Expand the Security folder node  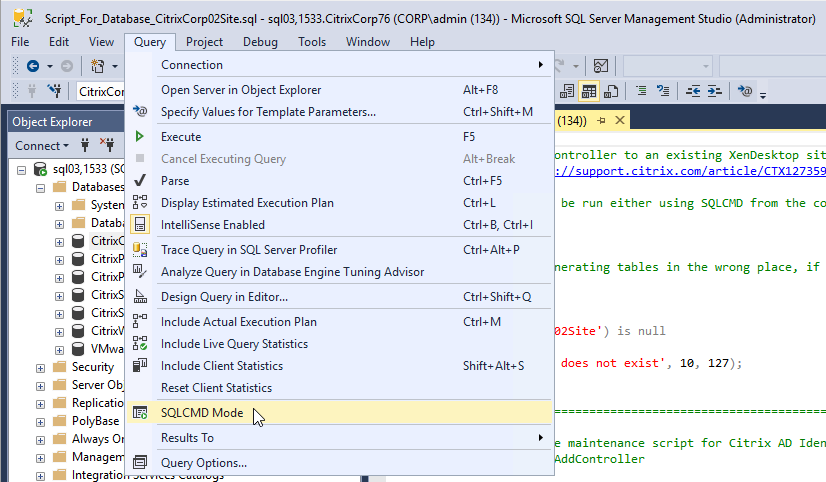(x=41, y=368)
